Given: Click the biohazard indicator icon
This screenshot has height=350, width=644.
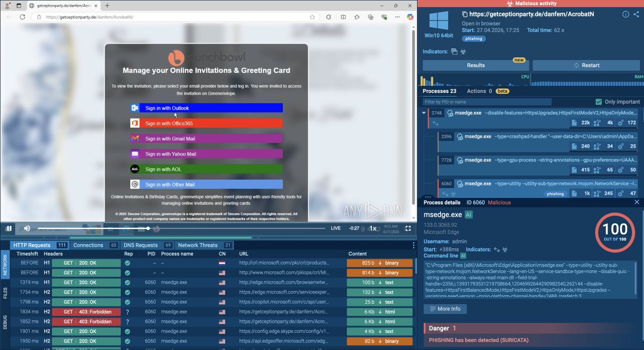Looking at the screenshot, I should pos(464,52).
